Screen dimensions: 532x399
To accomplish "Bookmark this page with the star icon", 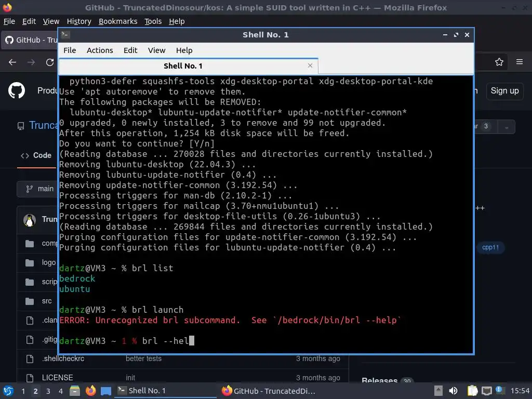I will (499, 62).
